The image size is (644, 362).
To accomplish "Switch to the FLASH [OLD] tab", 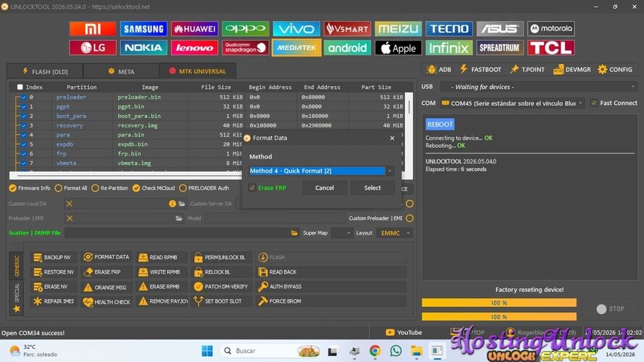I will pos(45,72).
